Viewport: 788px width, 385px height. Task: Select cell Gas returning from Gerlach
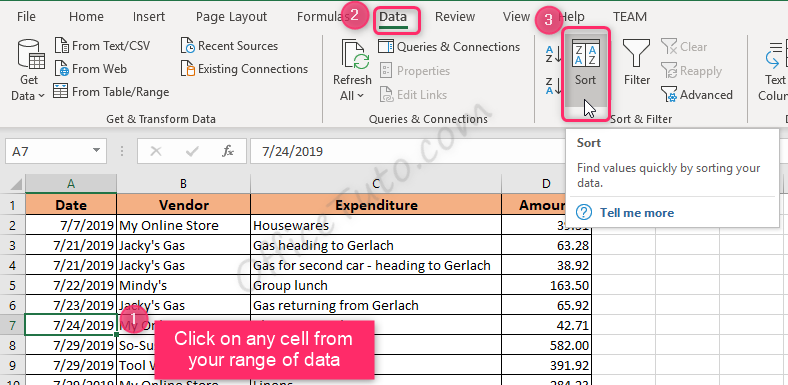pos(376,305)
